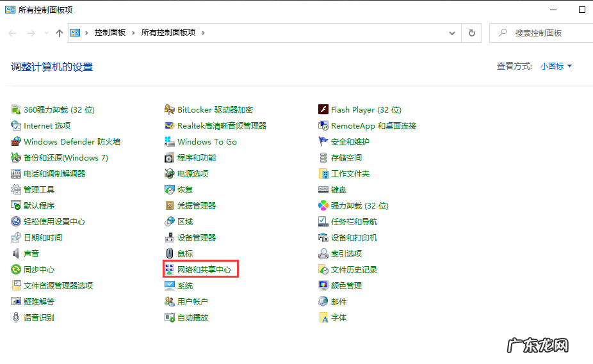Click the 管理工具 gear icon
This screenshot has width=593, height=364.
coord(16,189)
